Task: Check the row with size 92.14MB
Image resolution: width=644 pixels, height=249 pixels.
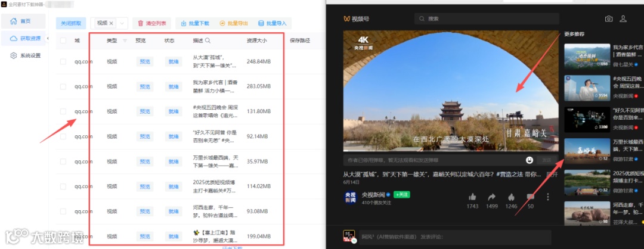Action: click(63, 136)
